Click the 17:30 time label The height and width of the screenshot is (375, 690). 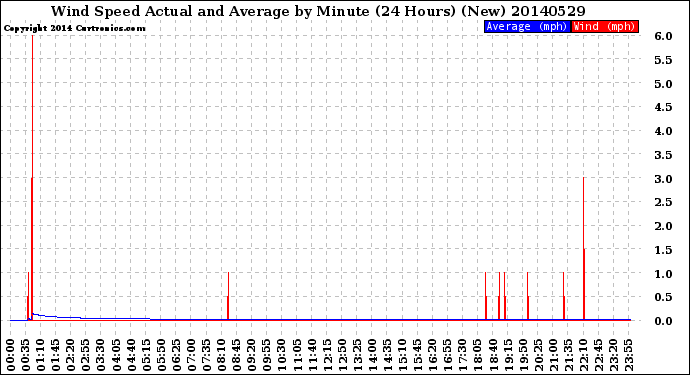[x=462, y=355]
